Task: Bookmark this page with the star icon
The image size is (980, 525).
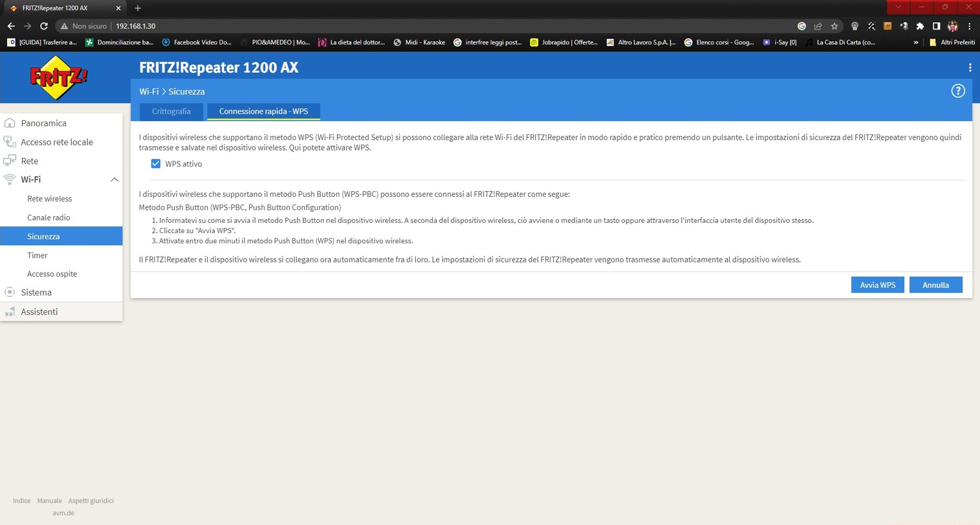Action: click(834, 26)
